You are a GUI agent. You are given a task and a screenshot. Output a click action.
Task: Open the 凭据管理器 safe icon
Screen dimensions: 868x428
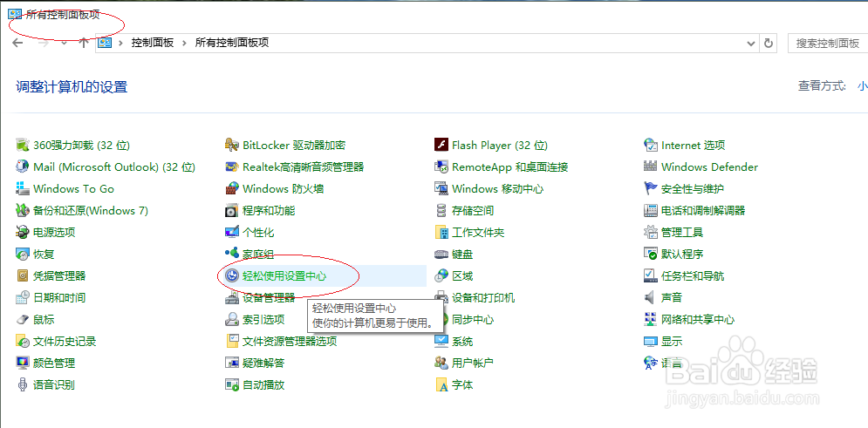coord(23,276)
